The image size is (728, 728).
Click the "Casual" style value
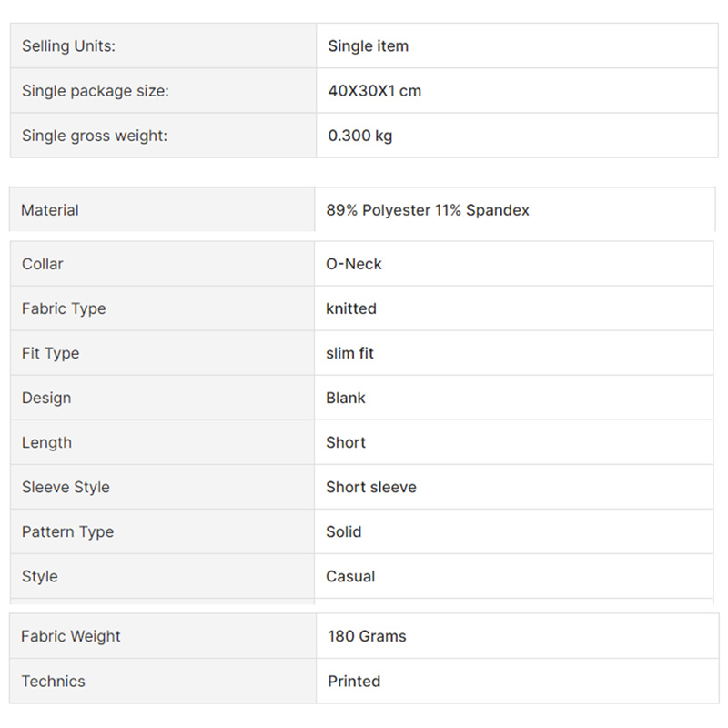[x=350, y=576]
